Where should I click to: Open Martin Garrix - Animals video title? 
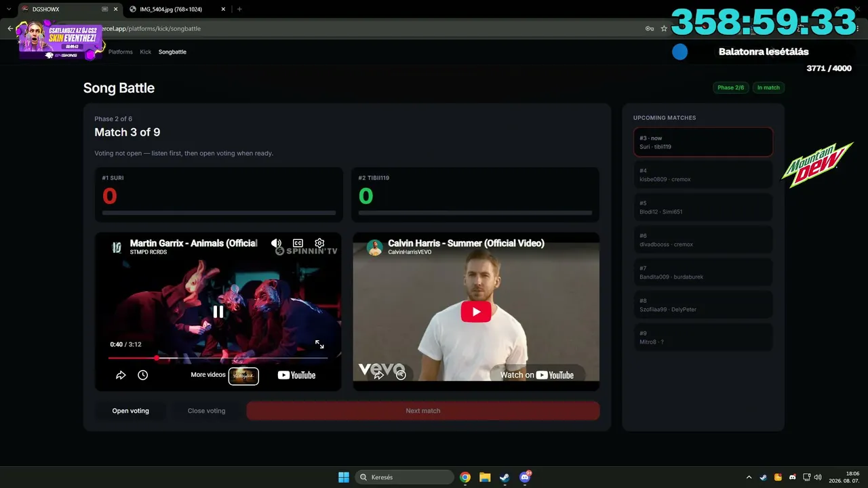pyautogui.click(x=193, y=243)
